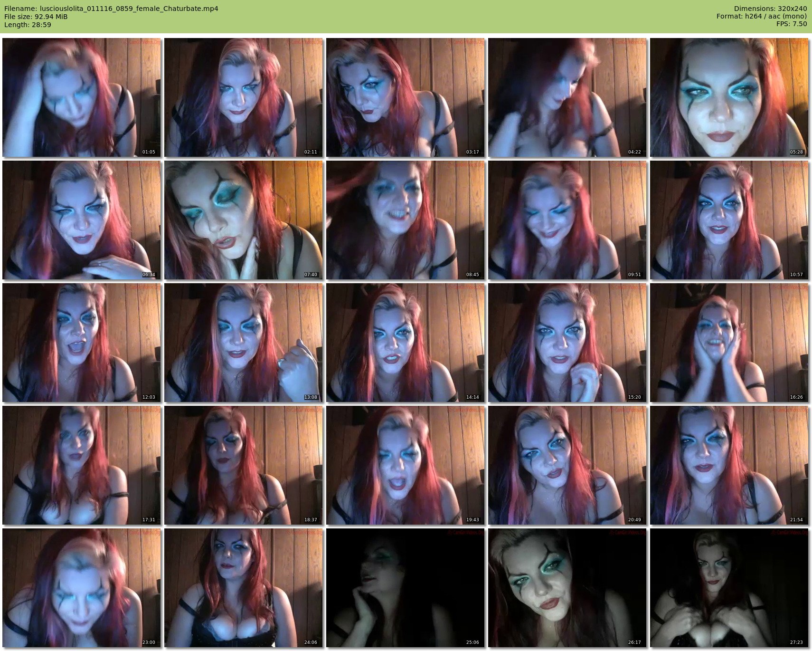
Task: Open the frame at 03:17
Action: point(406,97)
